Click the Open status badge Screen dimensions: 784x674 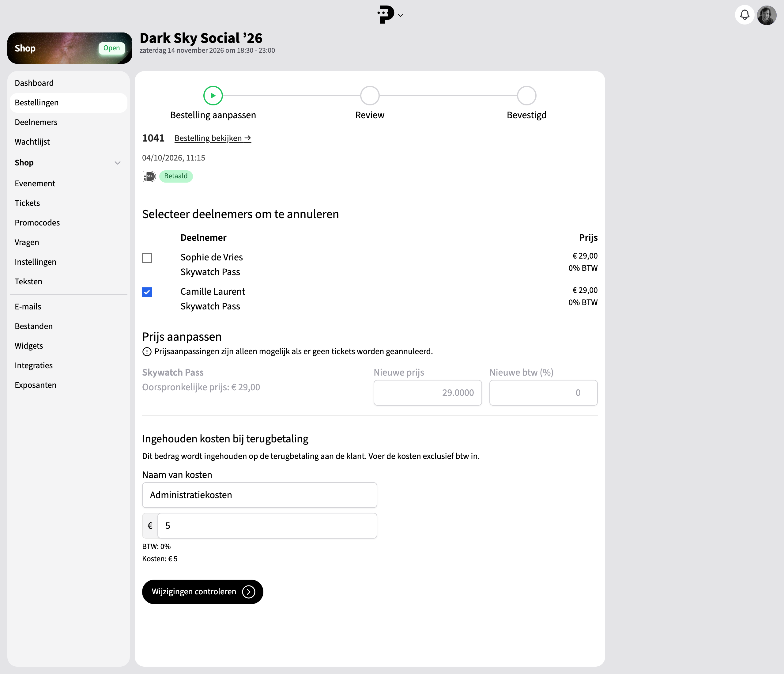111,48
